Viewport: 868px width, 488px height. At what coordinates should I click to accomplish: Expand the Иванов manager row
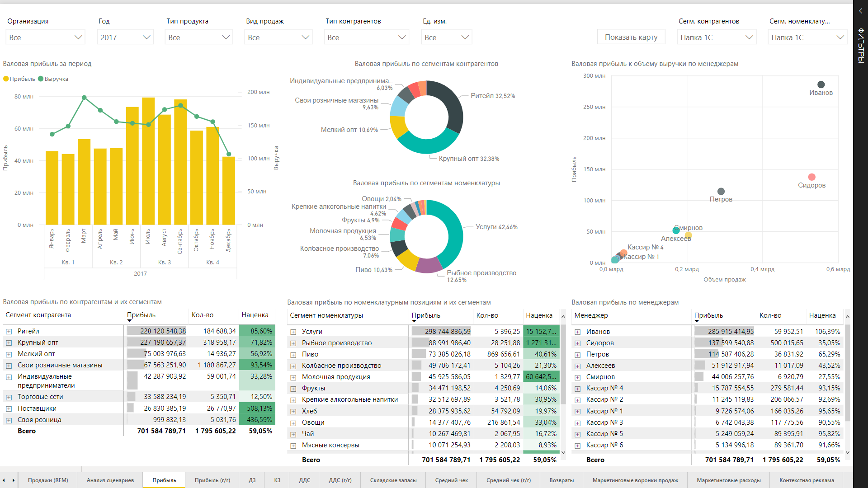coord(577,332)
